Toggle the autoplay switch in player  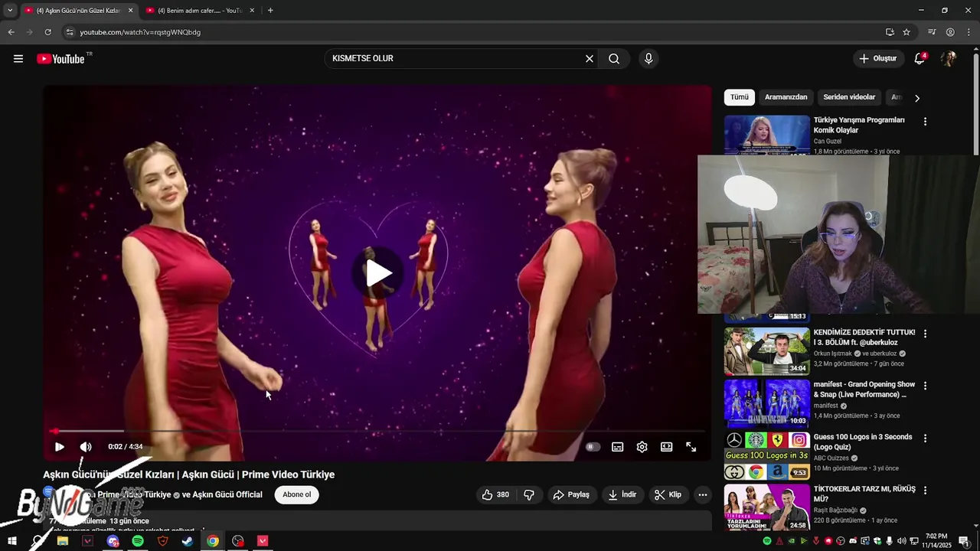pos(593,447)
